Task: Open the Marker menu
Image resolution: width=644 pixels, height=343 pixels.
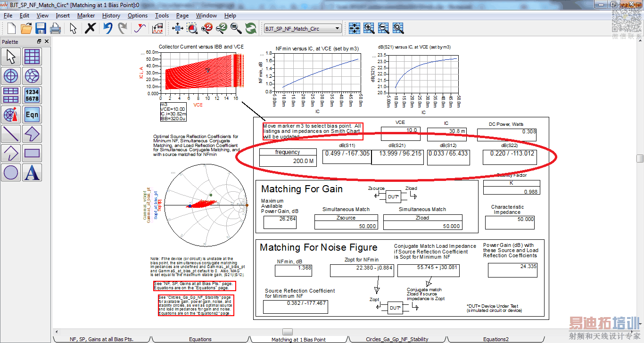Action: pyautogui.click(x=86, y=16)
